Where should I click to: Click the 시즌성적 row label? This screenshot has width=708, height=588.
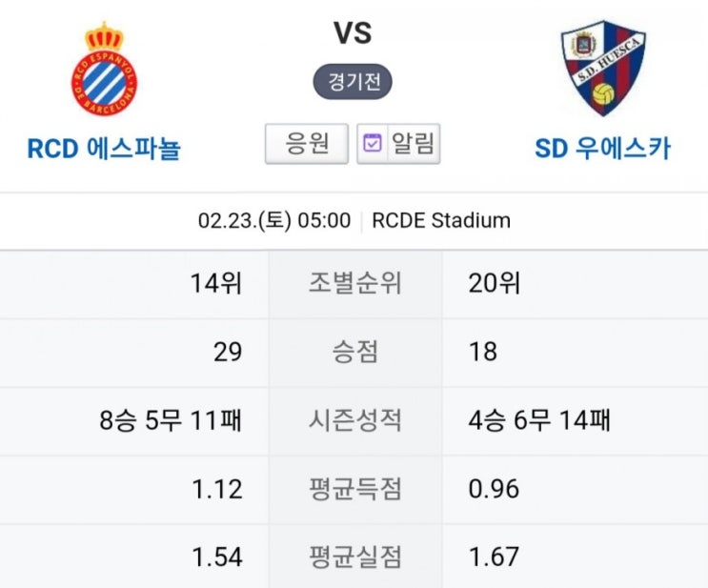point(354,420)
